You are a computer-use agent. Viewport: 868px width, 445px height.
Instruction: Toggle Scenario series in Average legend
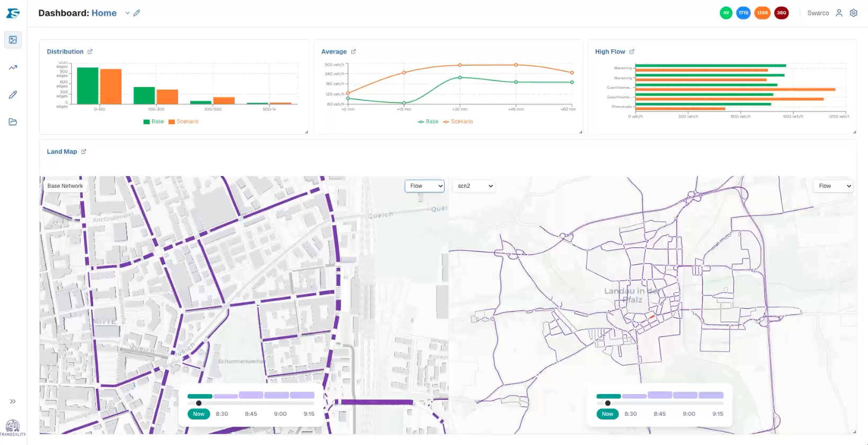point(458,121)
